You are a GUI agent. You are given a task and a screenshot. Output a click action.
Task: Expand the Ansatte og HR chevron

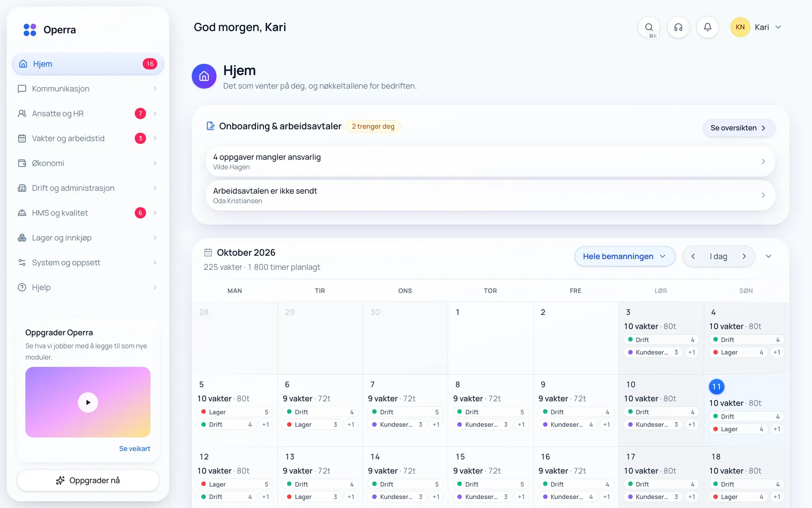(x=155, y=113)
